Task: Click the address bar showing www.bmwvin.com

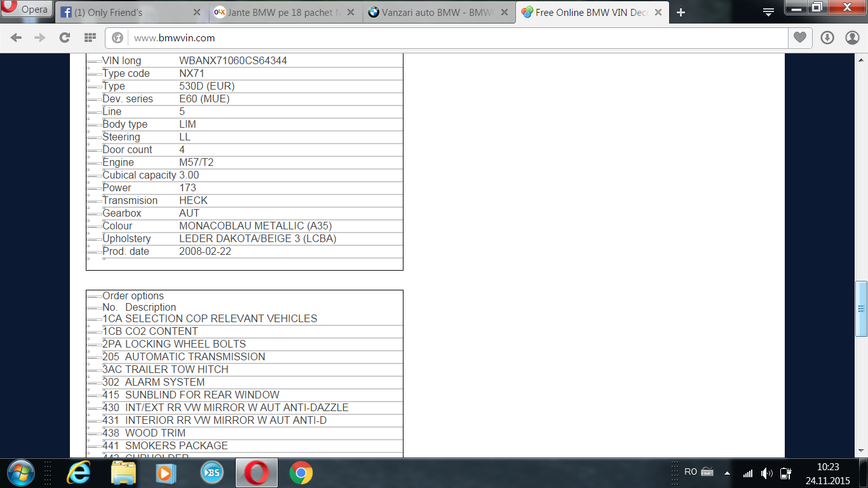Action: coord(445,38)
